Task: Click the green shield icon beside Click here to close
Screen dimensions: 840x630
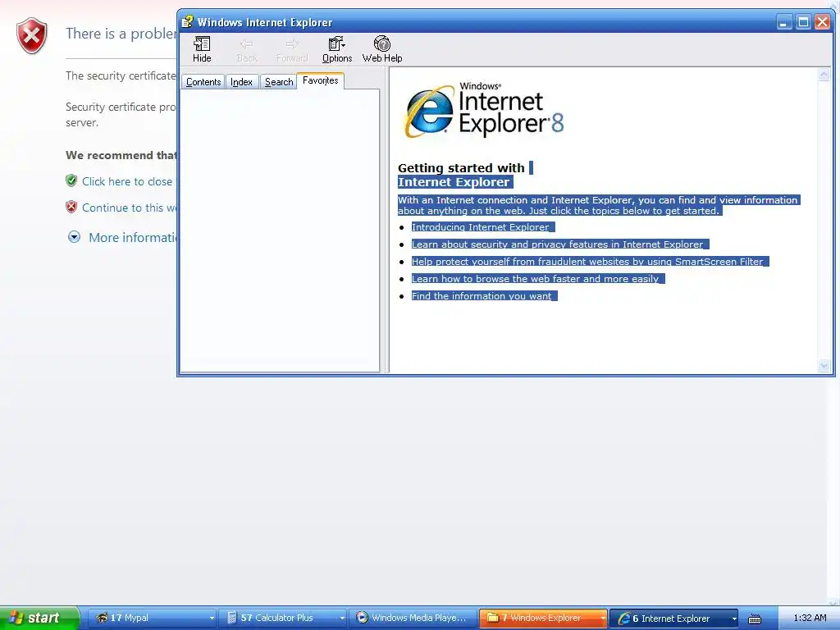Action: tap(71, 180)
